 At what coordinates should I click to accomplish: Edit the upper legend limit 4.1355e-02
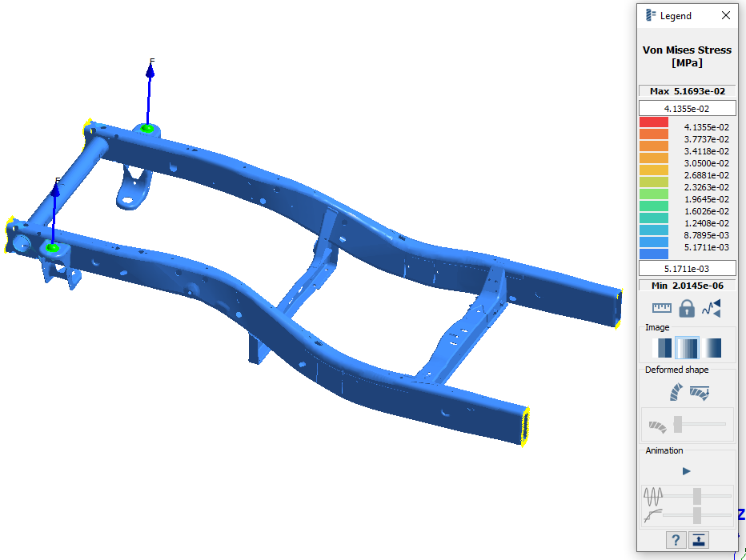(x=687, y=108)
